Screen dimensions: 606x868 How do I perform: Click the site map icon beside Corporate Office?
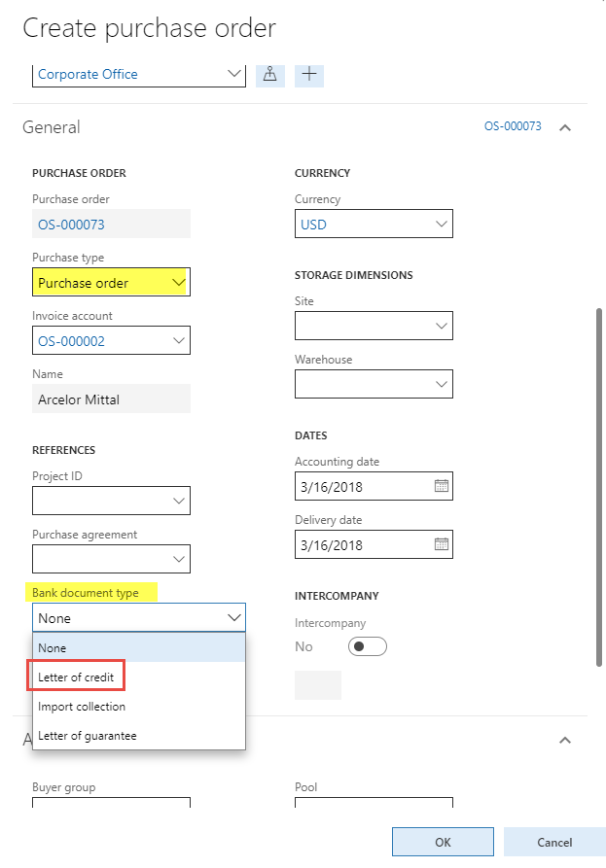(x=270, y=74)
